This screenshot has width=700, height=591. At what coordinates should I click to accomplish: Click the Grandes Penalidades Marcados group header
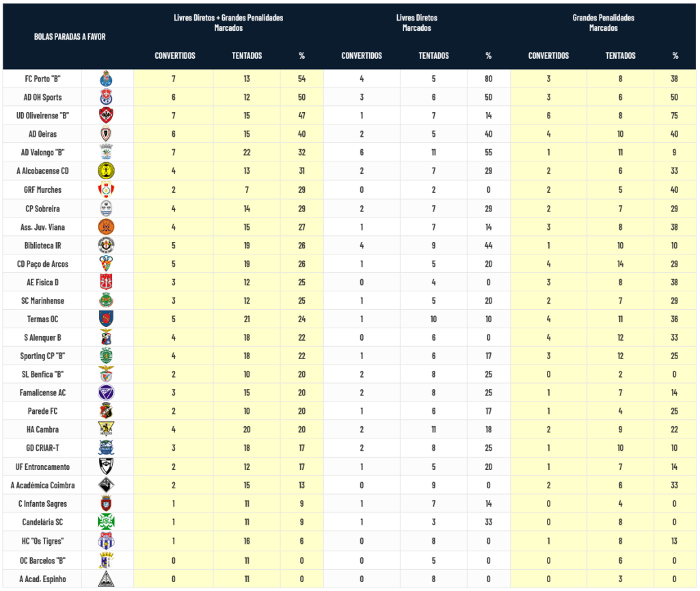(x=603, y=23)
